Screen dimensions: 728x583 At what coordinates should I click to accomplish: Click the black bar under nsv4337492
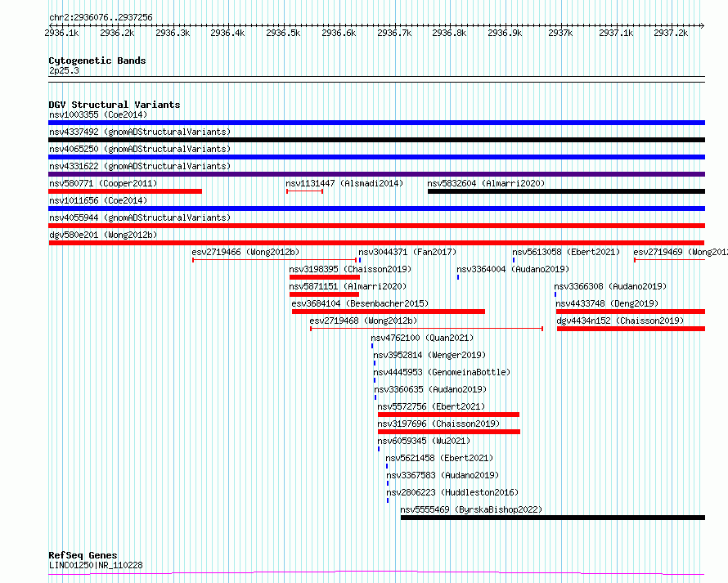(x=376, y=140)
